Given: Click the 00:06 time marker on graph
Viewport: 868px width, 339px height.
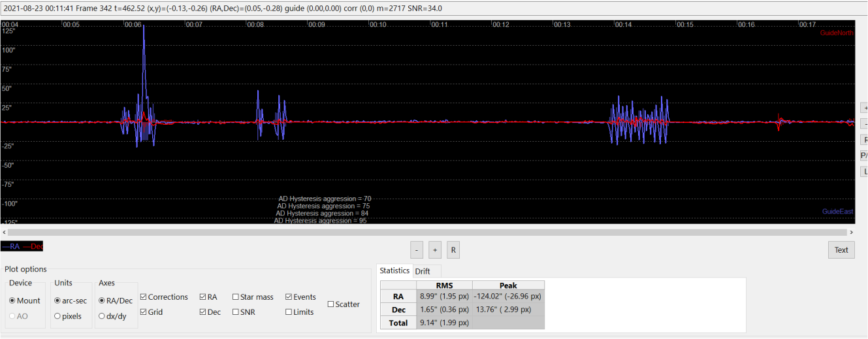Looking at the screenshot, I should (133, 24).
